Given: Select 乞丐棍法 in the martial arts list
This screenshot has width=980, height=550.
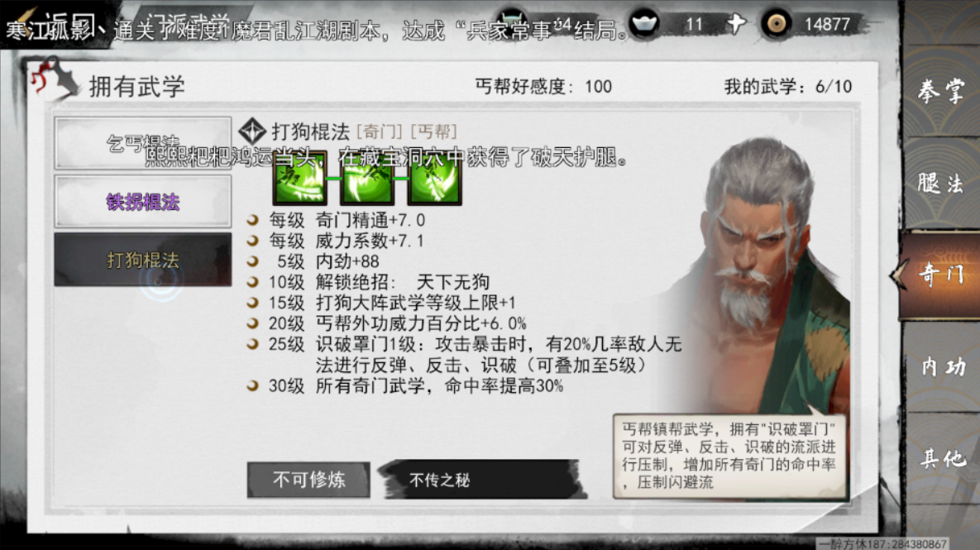Looking at the screenshot, I should [x=142, y=143].
